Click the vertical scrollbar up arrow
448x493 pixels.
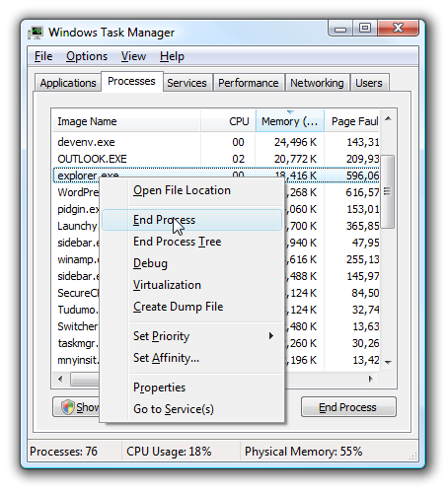pyautogui.click(x=388, y=118)
